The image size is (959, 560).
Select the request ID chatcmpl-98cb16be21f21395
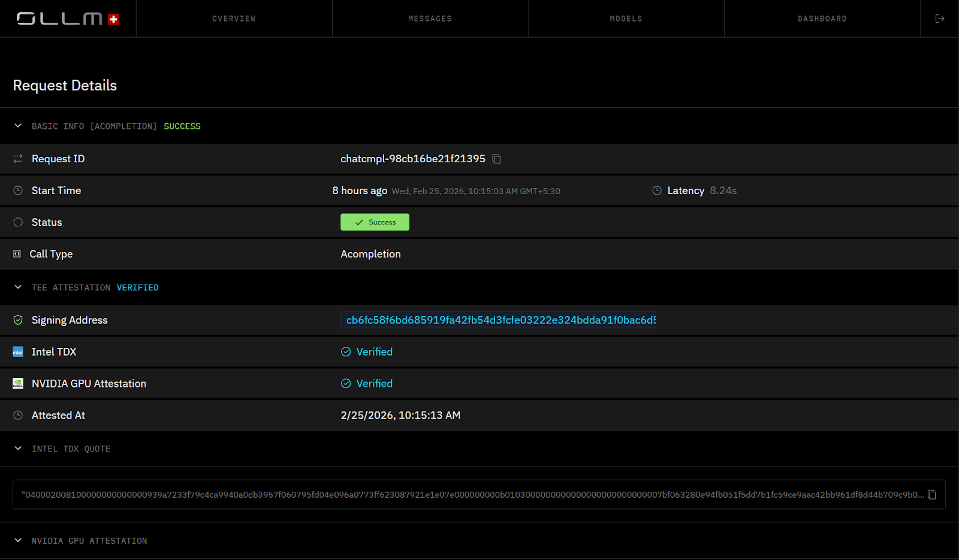413,159
